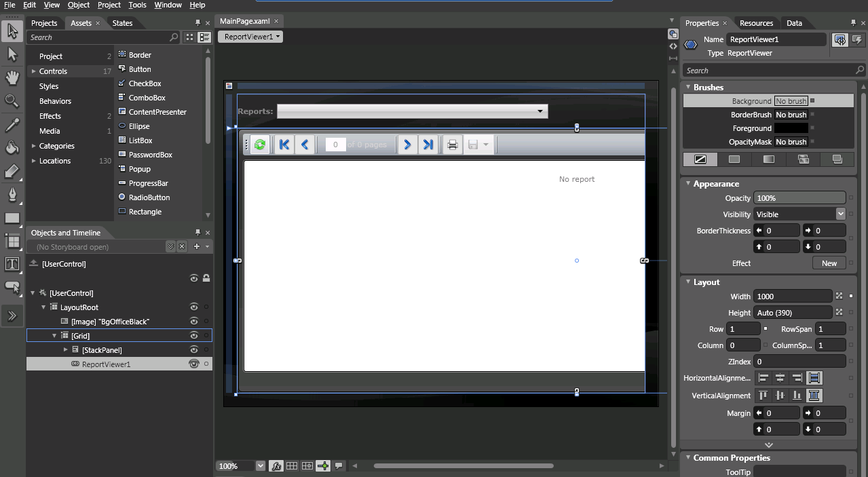Select the Text tool in the toolbox

pyautogui.click(x=12, y=263)
